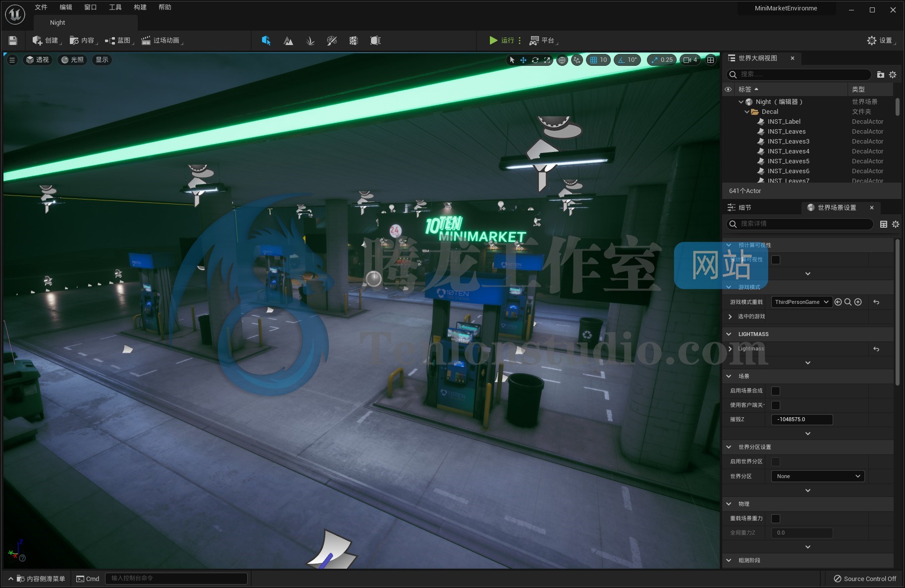Open the Platforms menu
The width and height of the screenshot is (905, 588).
click(x=543, y=41)
